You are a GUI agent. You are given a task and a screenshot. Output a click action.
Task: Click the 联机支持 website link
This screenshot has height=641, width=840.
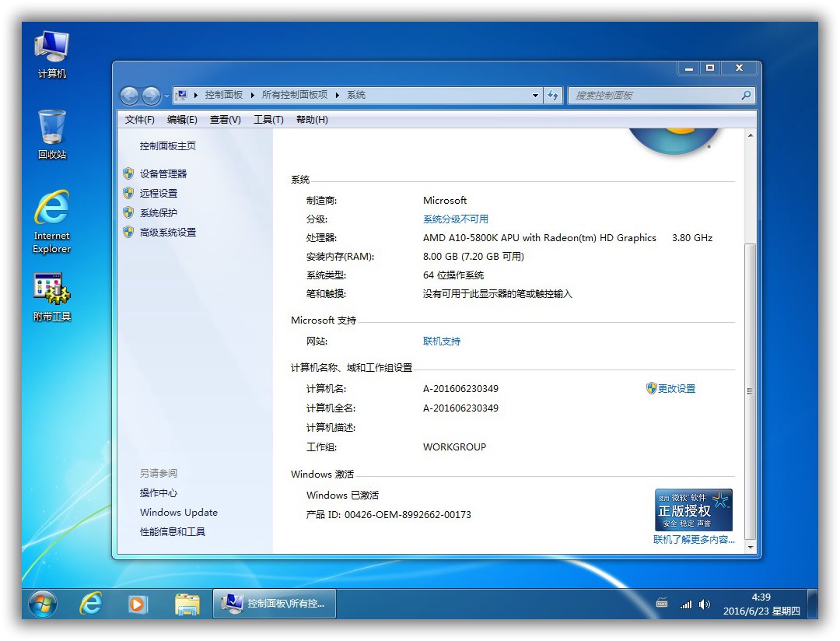point(442,342)
